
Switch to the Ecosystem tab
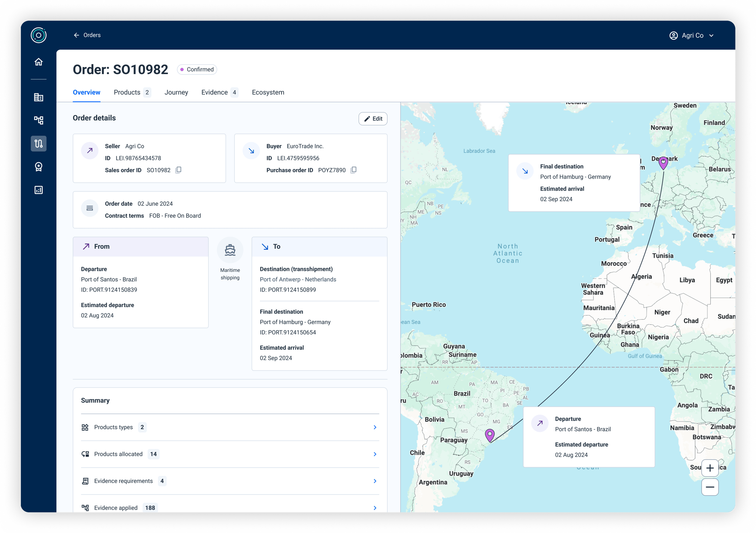(268, 93)
